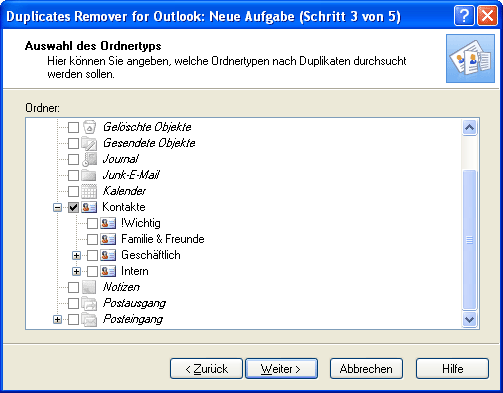
Task: Select the Posteingang folder label
Action: click(x=133, y=319)
